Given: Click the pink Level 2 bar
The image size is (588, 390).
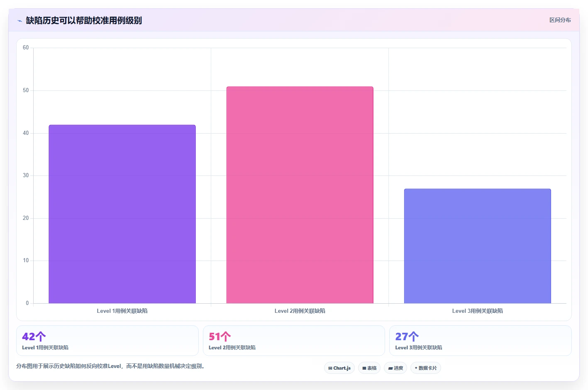Looking at the screenshot, I should click(300, 195).
